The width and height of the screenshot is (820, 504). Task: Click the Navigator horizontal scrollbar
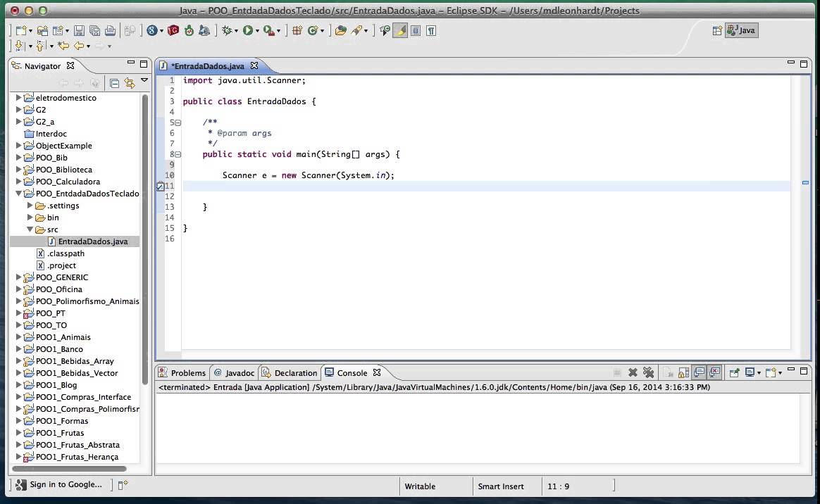(x=70, y=469)
